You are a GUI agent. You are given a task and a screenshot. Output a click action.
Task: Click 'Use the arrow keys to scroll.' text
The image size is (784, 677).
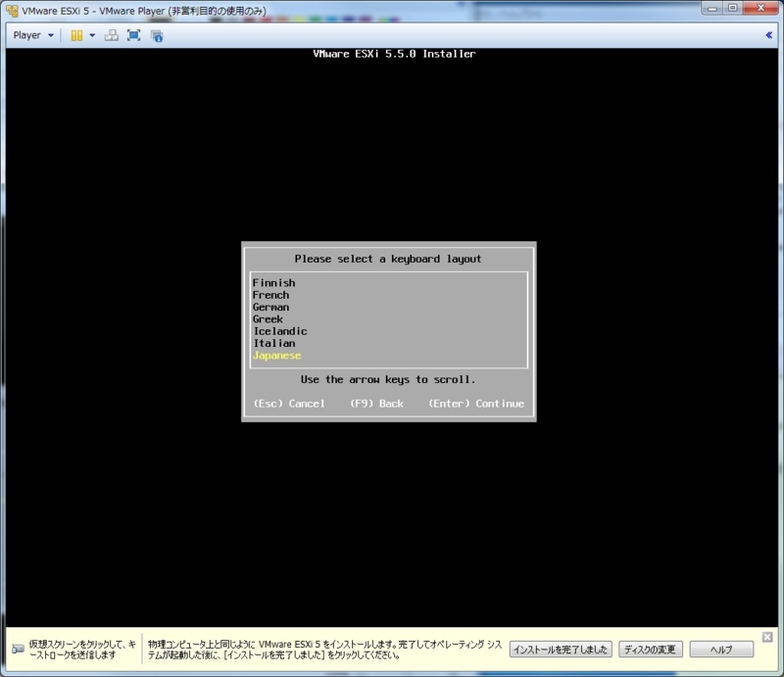click(388, 379)
